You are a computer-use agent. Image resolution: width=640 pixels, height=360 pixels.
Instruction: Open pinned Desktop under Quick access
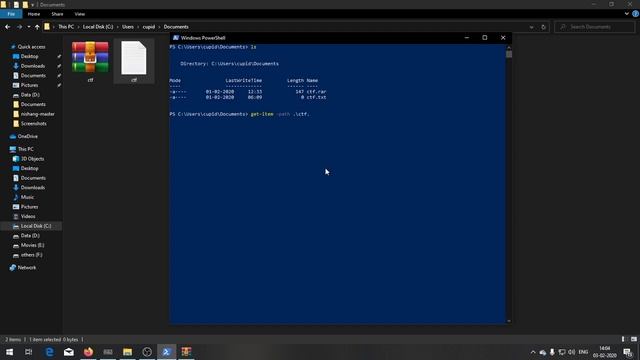click(29, 56)
